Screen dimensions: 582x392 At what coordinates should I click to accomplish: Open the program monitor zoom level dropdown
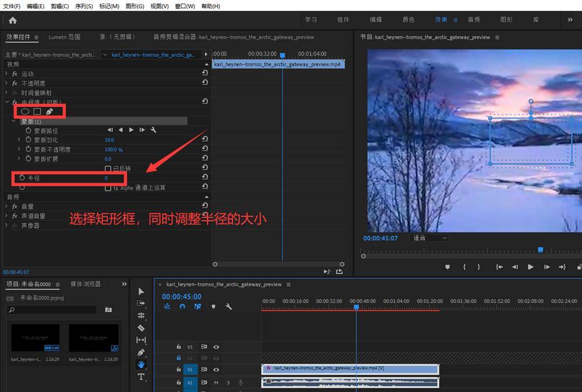[x=430, y=238]
